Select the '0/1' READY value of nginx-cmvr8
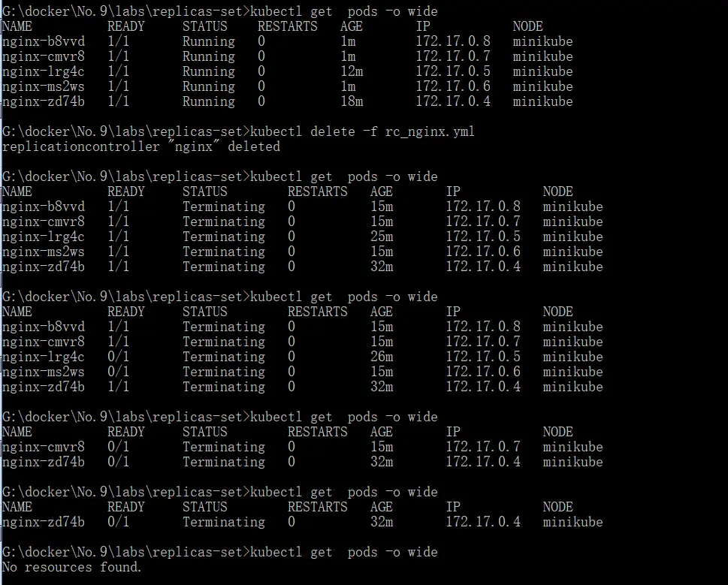The image size is (728, 585). click(x=118, y=447)
